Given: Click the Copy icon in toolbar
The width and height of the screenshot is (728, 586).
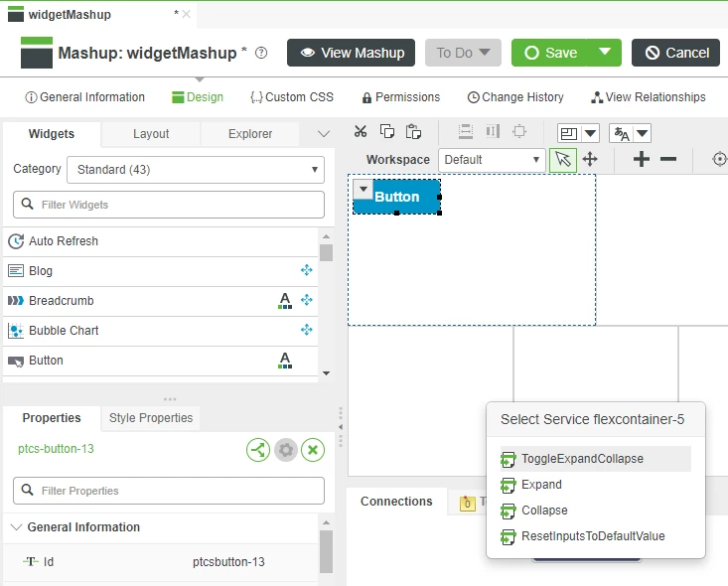Looking at the screenshot, I should (386, 132).
